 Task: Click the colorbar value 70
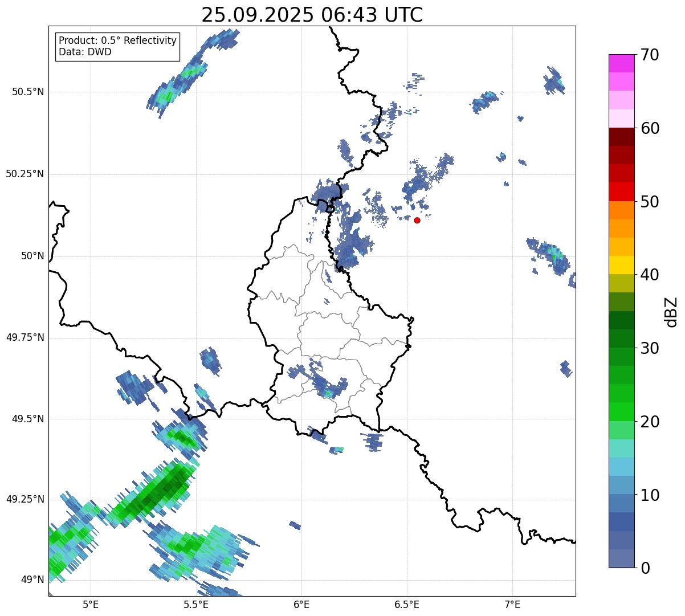(650, 55)
